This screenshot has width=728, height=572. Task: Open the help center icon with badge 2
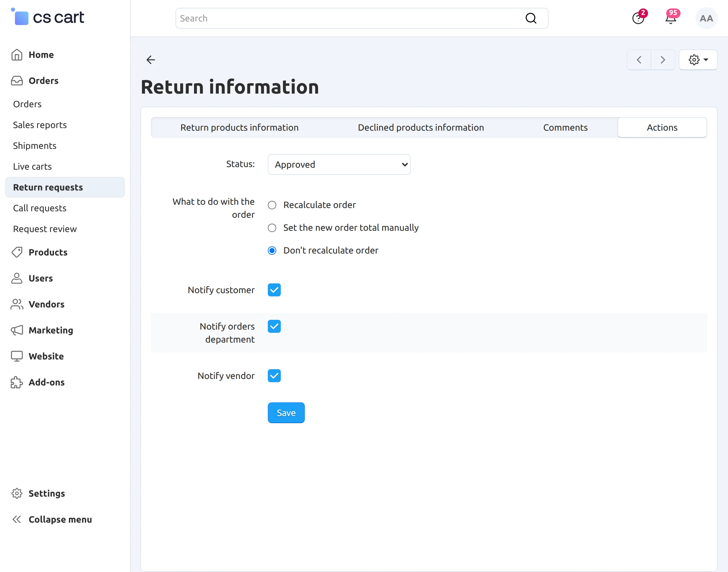(638, 18)
